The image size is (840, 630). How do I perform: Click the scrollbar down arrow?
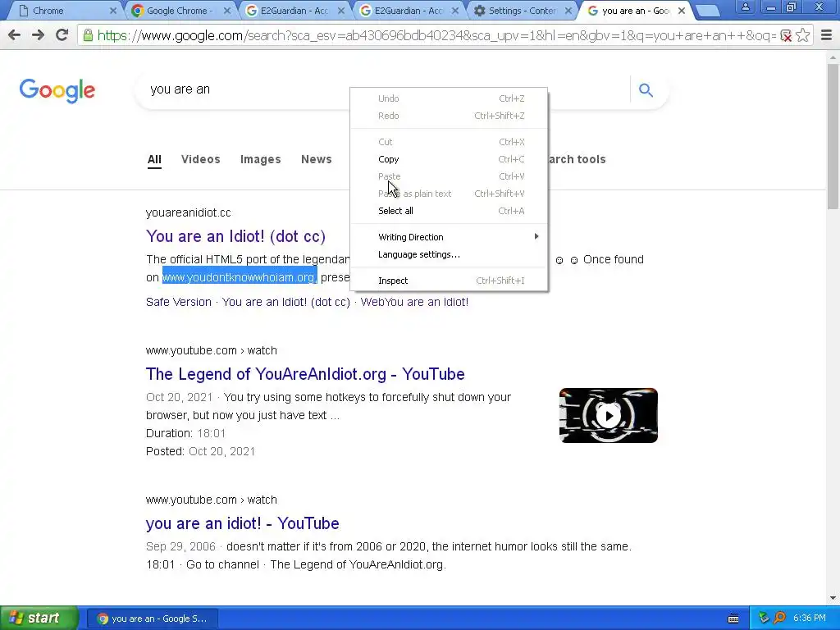(833, 598)
